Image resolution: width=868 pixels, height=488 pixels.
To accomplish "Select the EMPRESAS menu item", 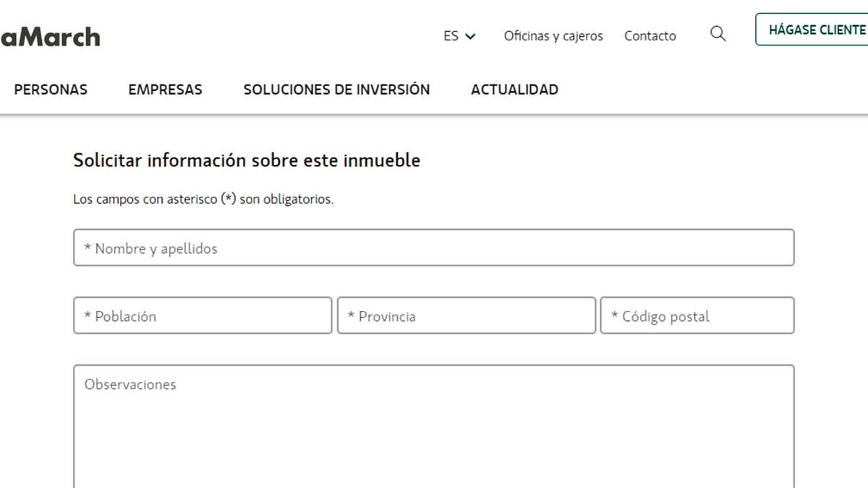I will click(x=165, y=90).
